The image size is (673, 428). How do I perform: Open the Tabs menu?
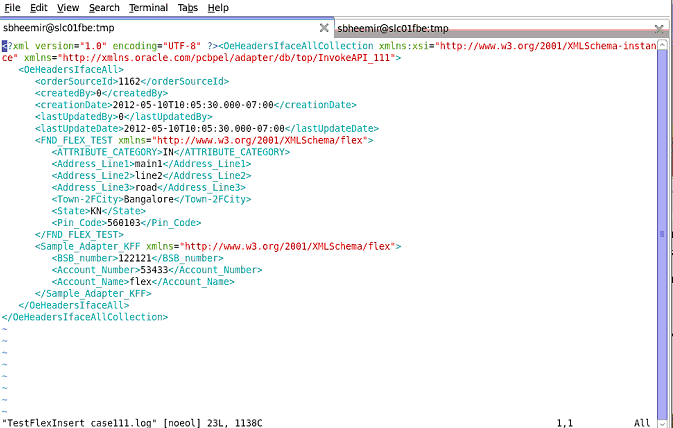click(x=188, y=8)
